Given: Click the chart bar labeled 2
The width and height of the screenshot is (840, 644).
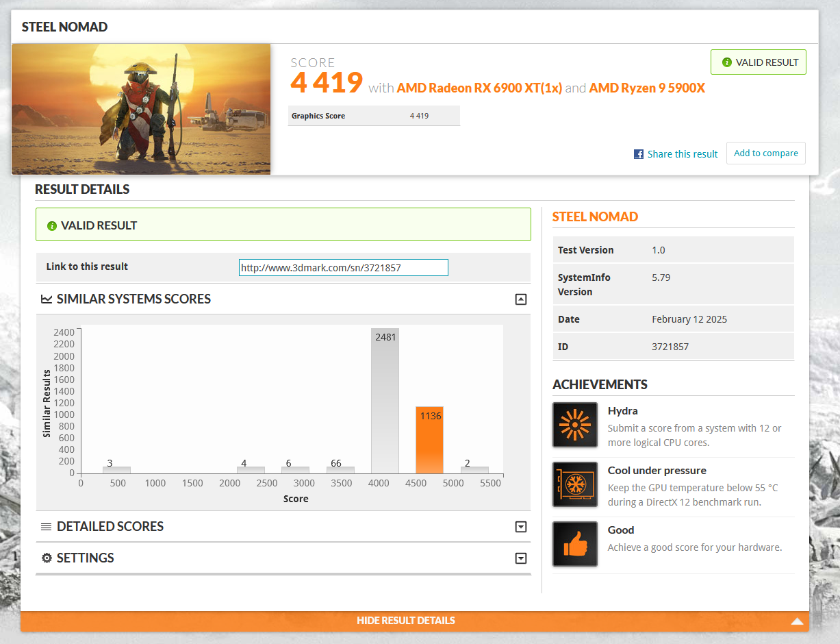Looking at the screenshot, I should coord(474,470).
